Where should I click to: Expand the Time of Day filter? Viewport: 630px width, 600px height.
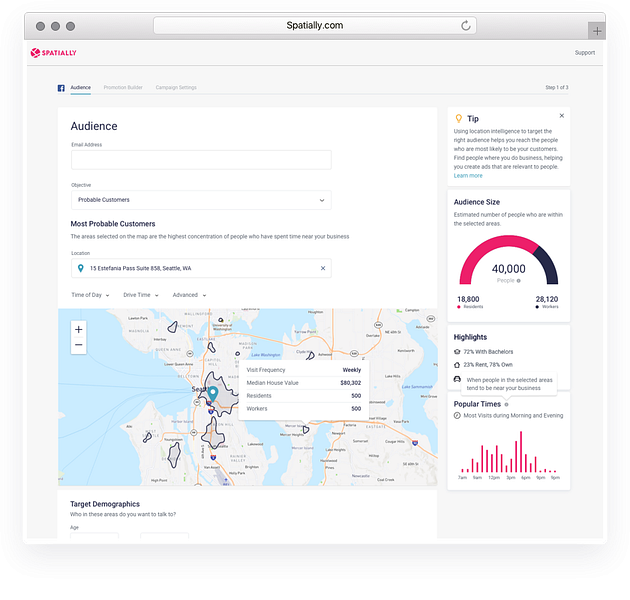90,295
